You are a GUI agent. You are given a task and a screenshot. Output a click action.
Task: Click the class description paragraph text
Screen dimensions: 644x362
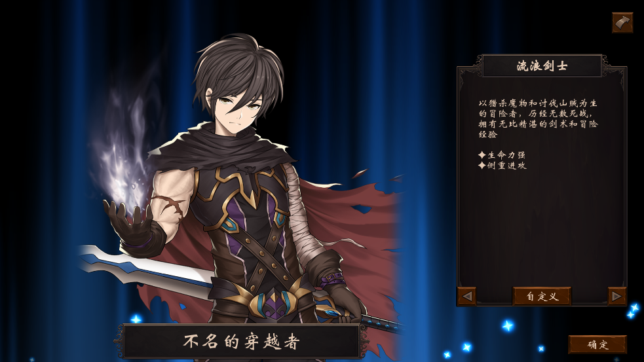click(538, 118)
